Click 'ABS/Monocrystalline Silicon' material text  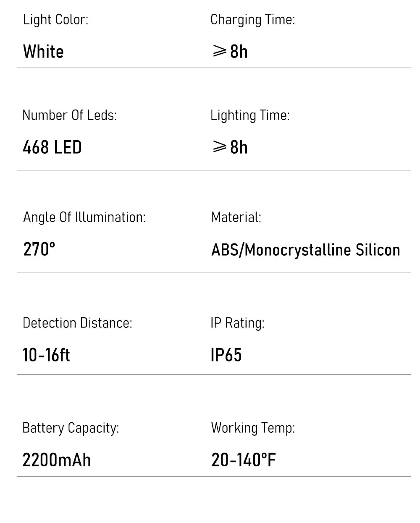click(x=305, y=250)
